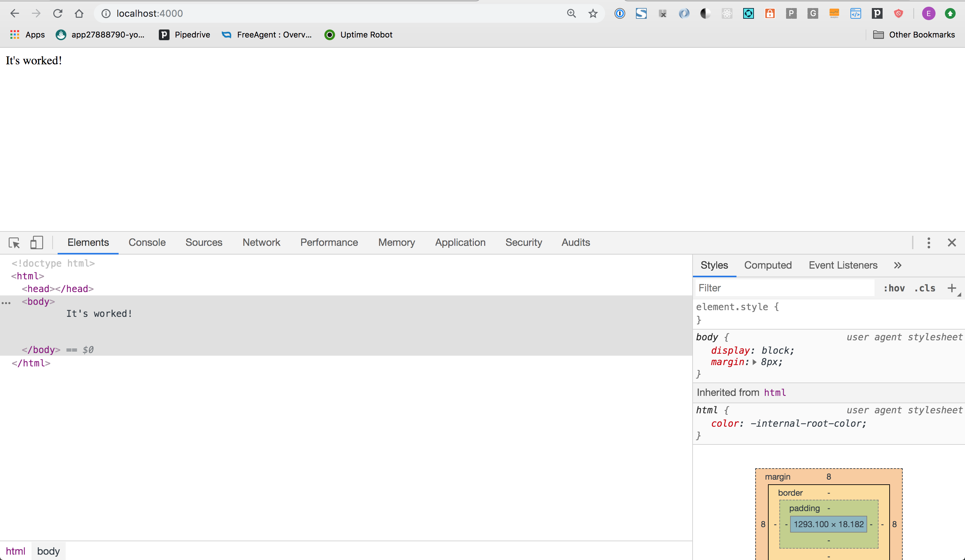Toggle the device toolbar
This screenshot has width=965, height=560.
37,242
